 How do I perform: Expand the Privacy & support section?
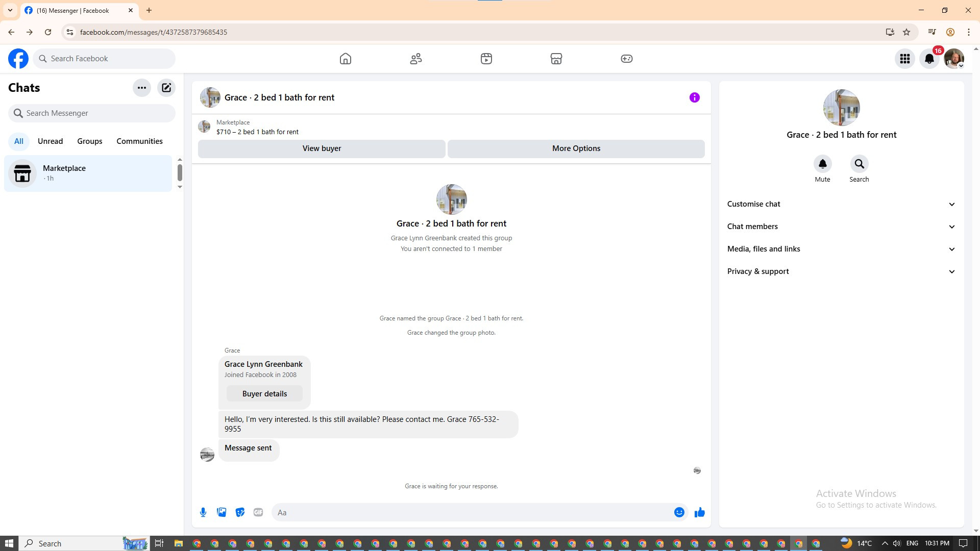[841, 271]
